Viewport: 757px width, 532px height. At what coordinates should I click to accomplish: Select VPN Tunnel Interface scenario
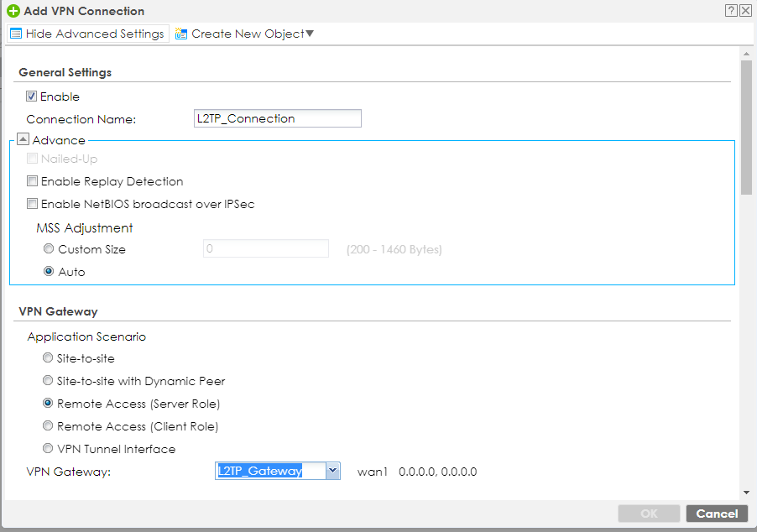pyautogui.click(x=48, y=449)
